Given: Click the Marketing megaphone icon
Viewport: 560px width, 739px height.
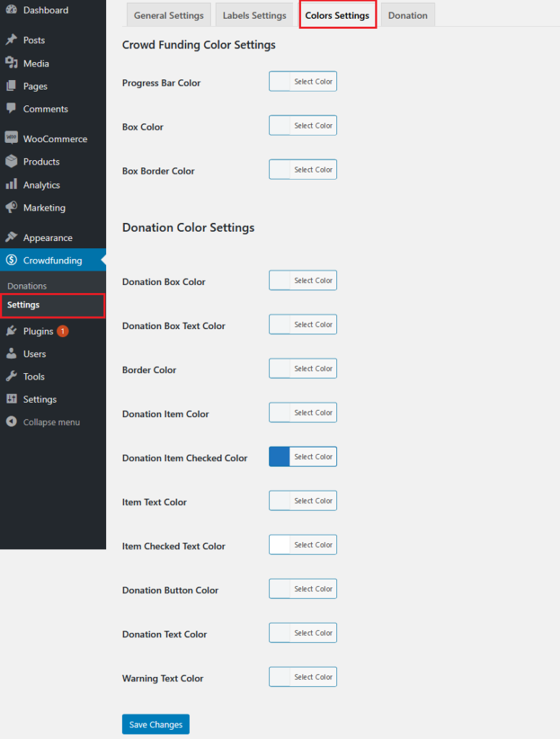Looking at the screenshot, I should coord(12,207).
